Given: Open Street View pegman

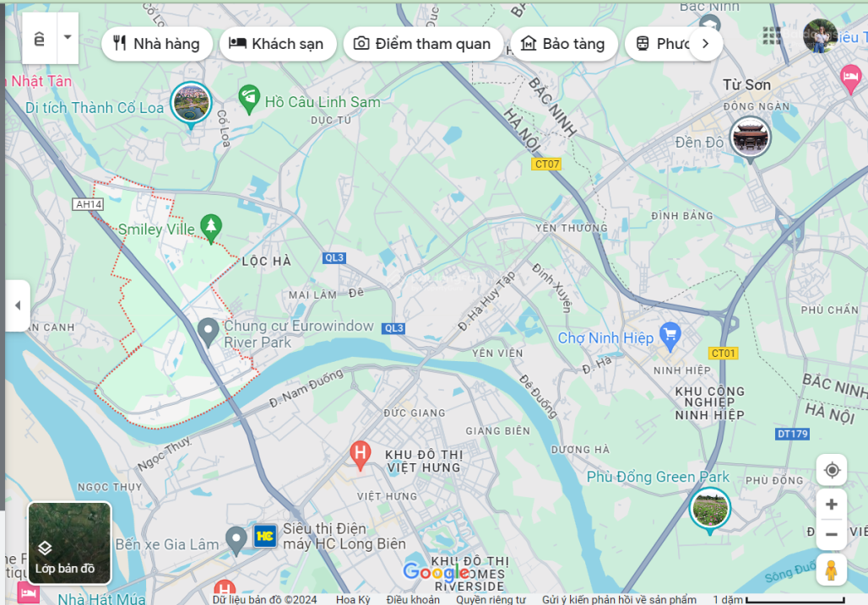Looking at the screenshot, I should click(x=832, y=570).
